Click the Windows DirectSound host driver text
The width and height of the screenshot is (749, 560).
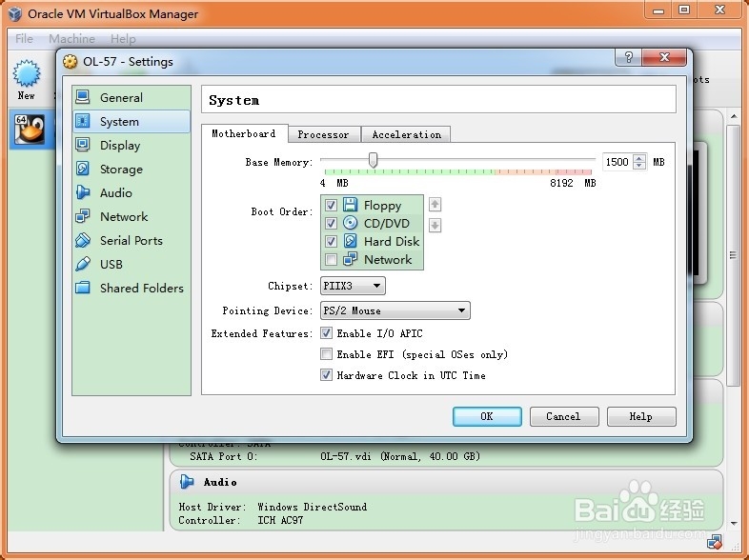pyautogui.click(x=312, y=507)
